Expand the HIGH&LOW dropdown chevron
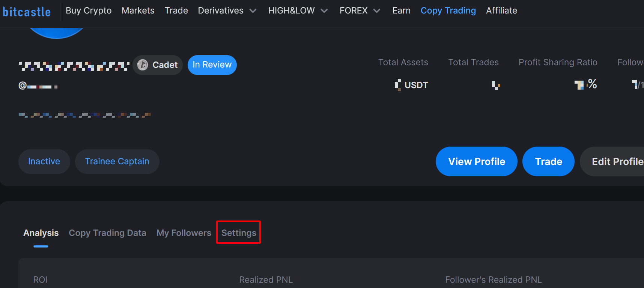 (324, 11)
